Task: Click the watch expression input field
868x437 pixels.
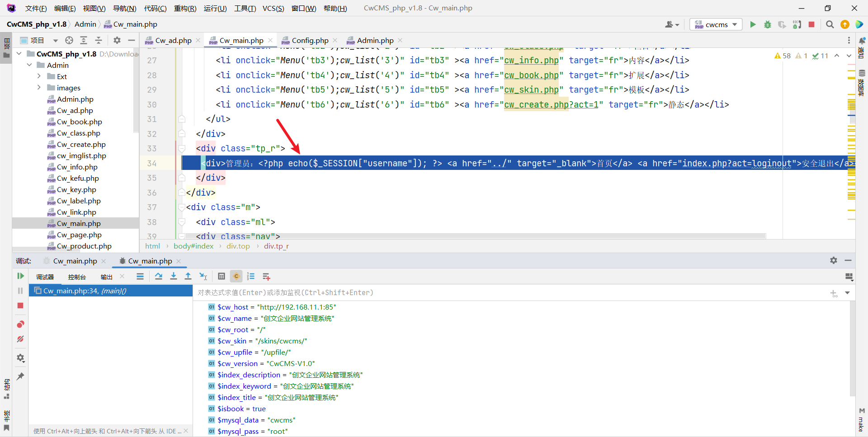Action: pyautogui.click(x=511, y=292)
